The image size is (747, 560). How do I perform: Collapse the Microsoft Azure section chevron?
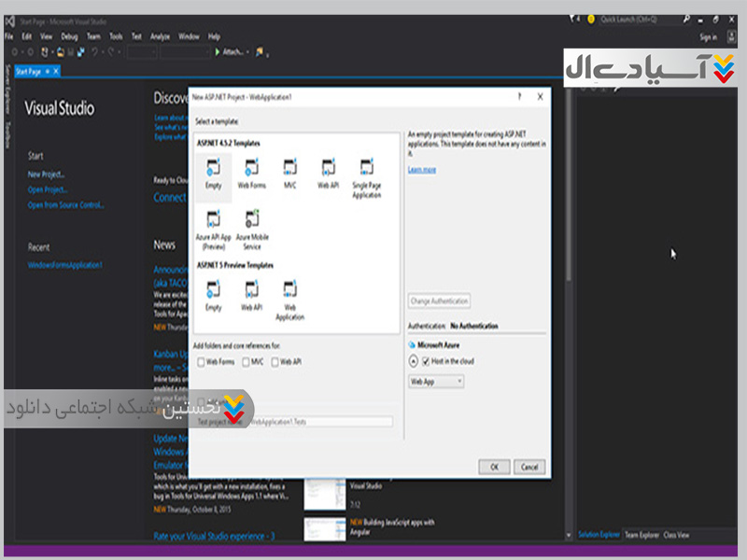[x=413, y=361]
